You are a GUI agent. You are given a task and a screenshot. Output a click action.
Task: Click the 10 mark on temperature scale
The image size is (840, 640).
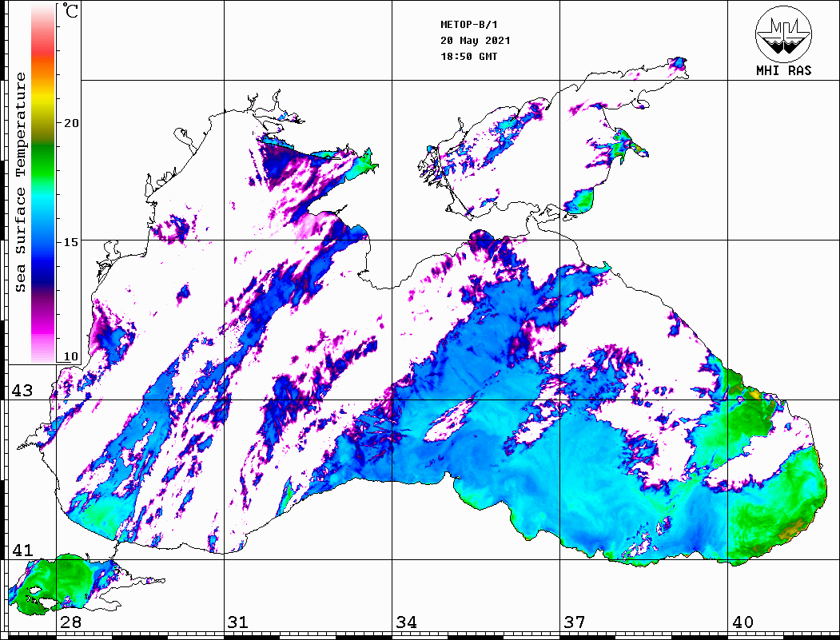coord(71,356)
